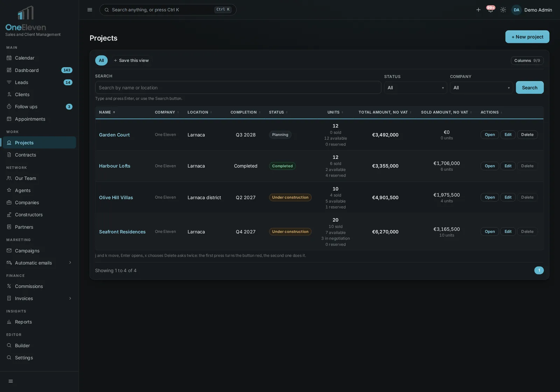Open the Demo Admin user menu
The image size is (560, 392).
click(532, 10)
